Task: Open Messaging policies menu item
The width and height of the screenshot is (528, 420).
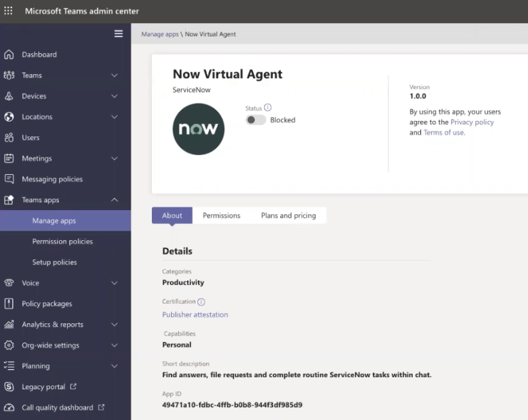Action: (65, 179)
